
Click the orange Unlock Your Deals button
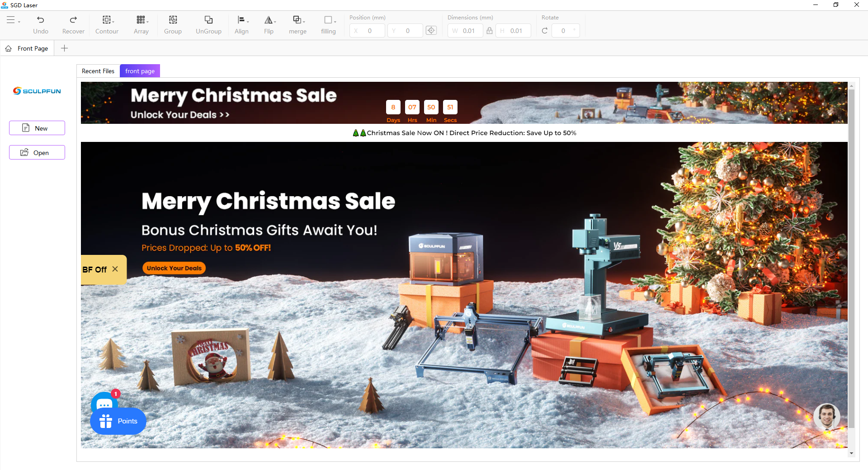pos(174,268)
